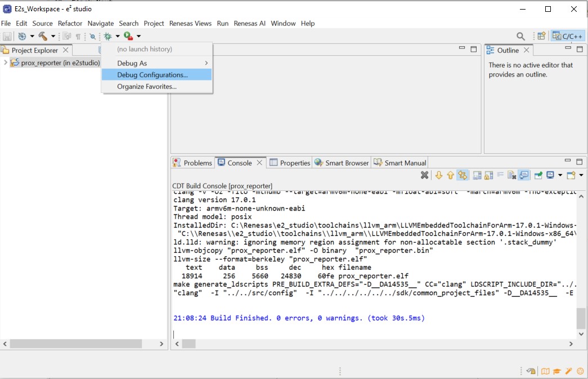Viewport: 588px width, 379px height.
Task: Close the Project Explorer view
Action: 66,50
